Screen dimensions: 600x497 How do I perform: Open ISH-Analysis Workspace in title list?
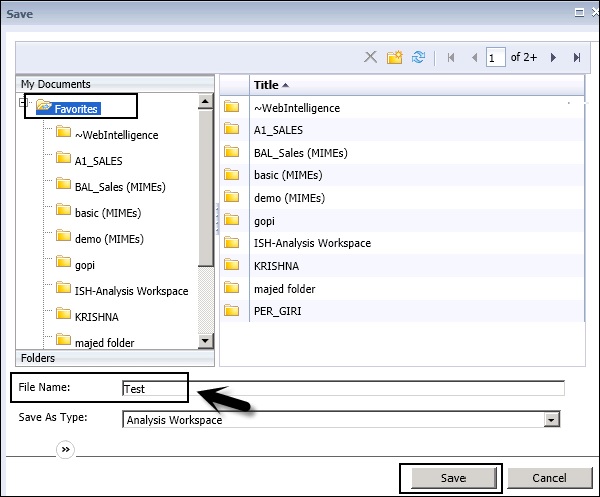313,243
